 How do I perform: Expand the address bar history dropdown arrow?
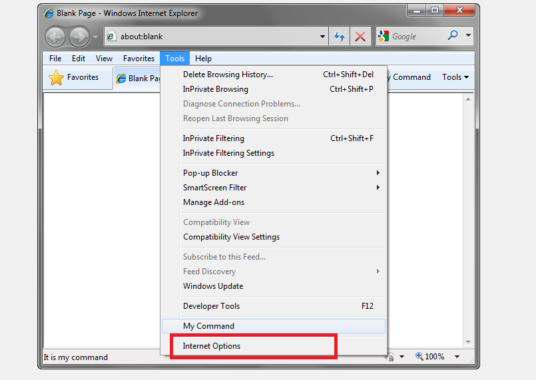click(x=322, y=36)
